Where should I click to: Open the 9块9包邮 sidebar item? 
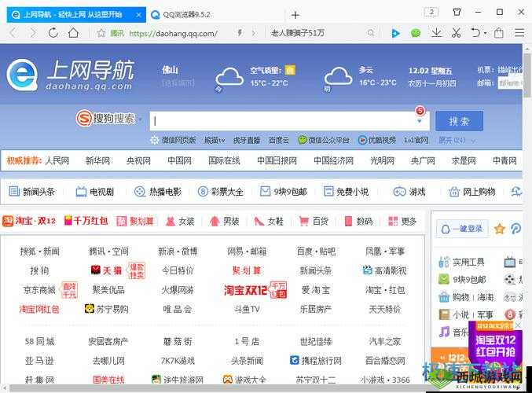[462, 280]
